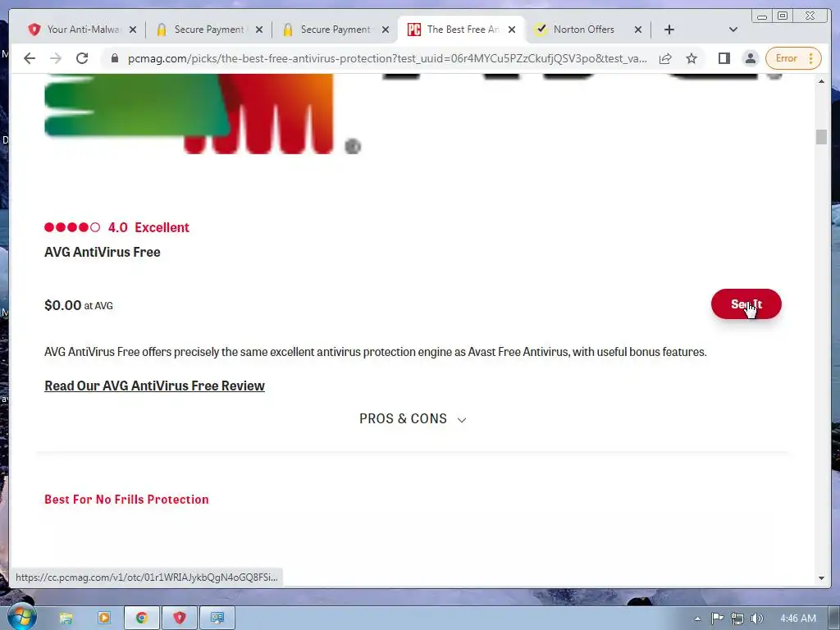Click the forward navigation arrow
The width and height of the screenshot is (840, 630).
tap(56, 58)
